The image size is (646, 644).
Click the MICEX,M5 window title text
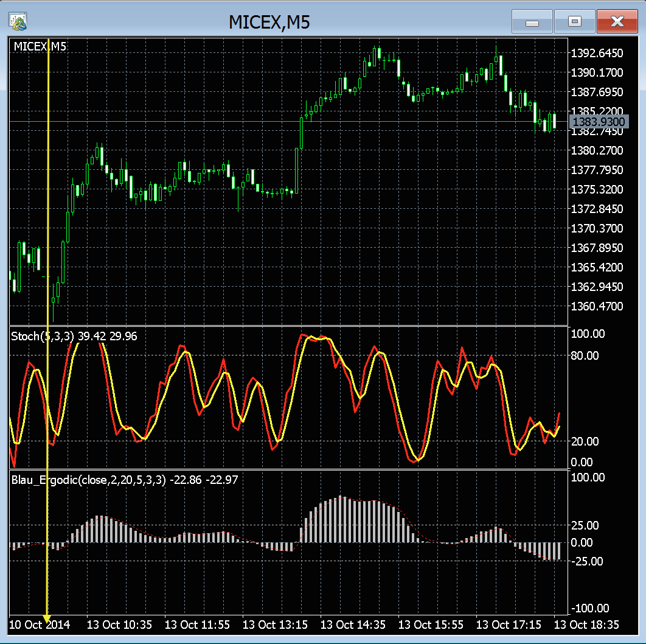269,23
